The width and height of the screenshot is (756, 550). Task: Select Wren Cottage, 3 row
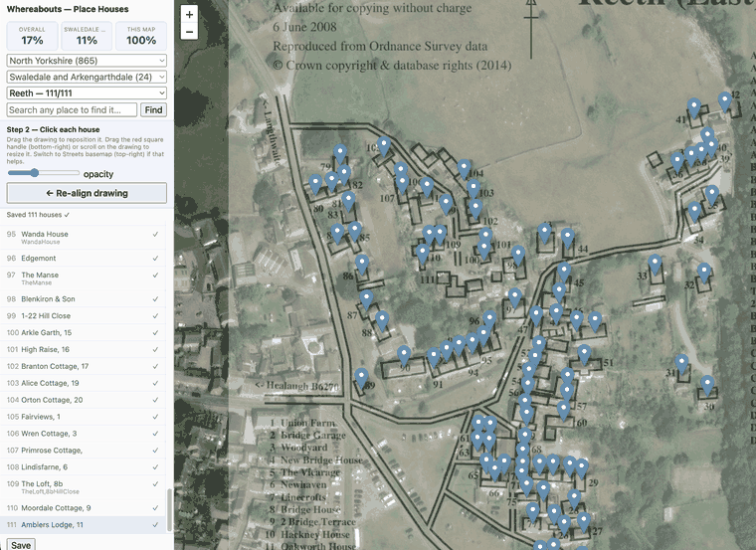(83, 434)
